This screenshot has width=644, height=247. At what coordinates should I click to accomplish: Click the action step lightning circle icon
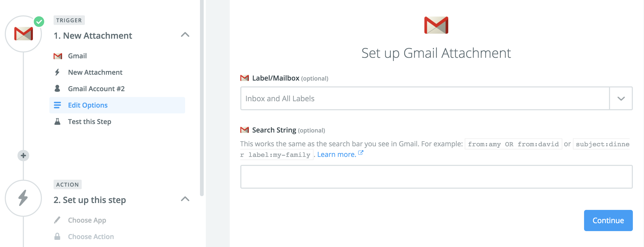(23, 198)
